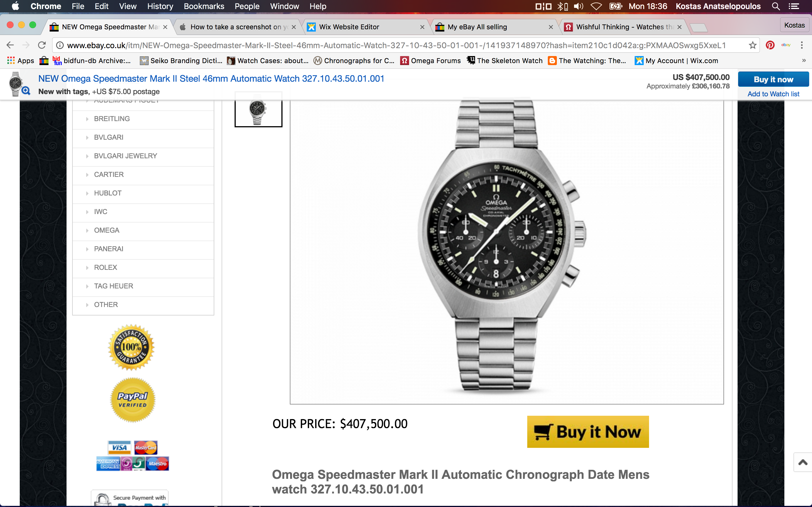Click the yellow Buy it Now button
Screen dimensions: 812x507
pos(588,432)
